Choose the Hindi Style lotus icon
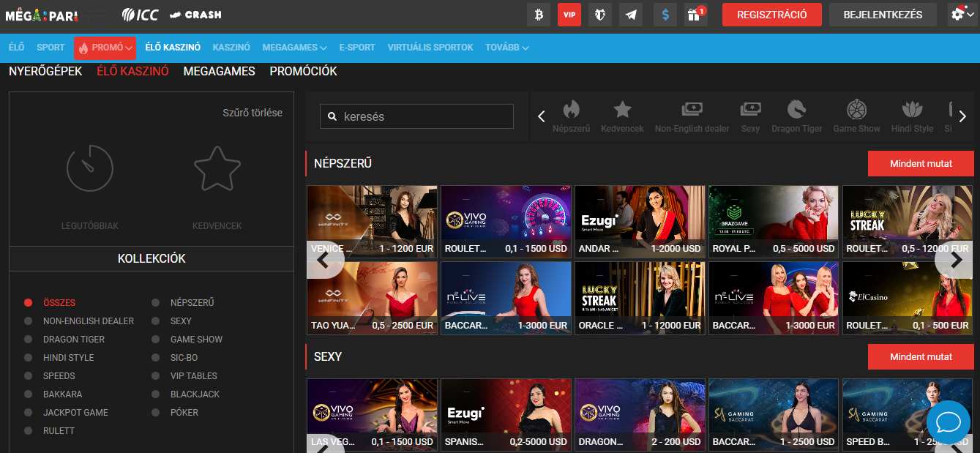 click(912, 110)
